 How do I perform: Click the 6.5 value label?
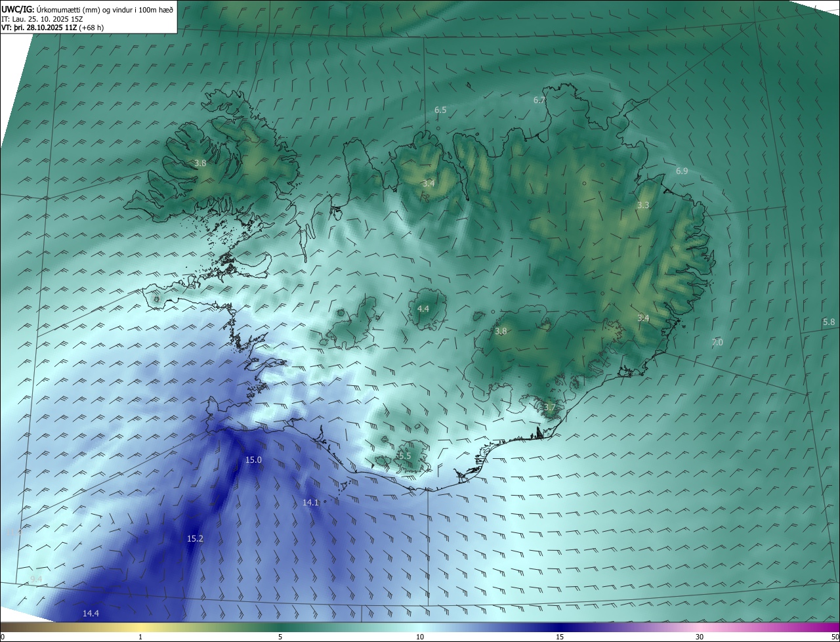point(440,110)
